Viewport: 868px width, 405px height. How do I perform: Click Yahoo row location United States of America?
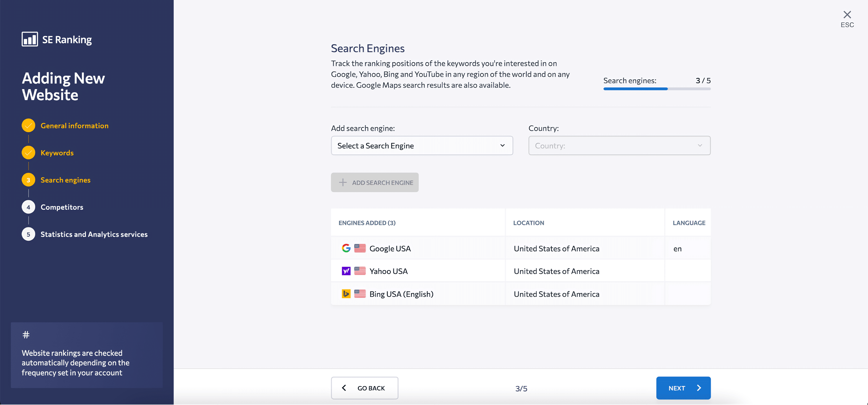556,271
